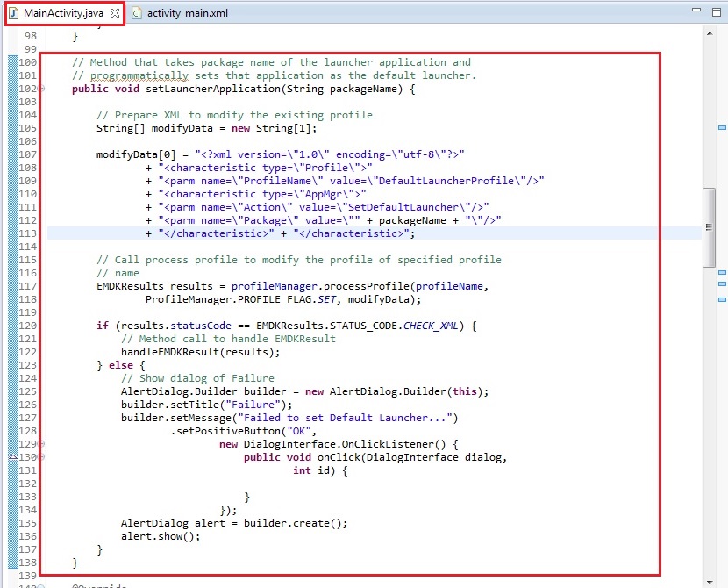The height and width of the screenshot is (588, 728).
Task: Click line number 113 in the gutter
Action: click(x=26, y=234)
